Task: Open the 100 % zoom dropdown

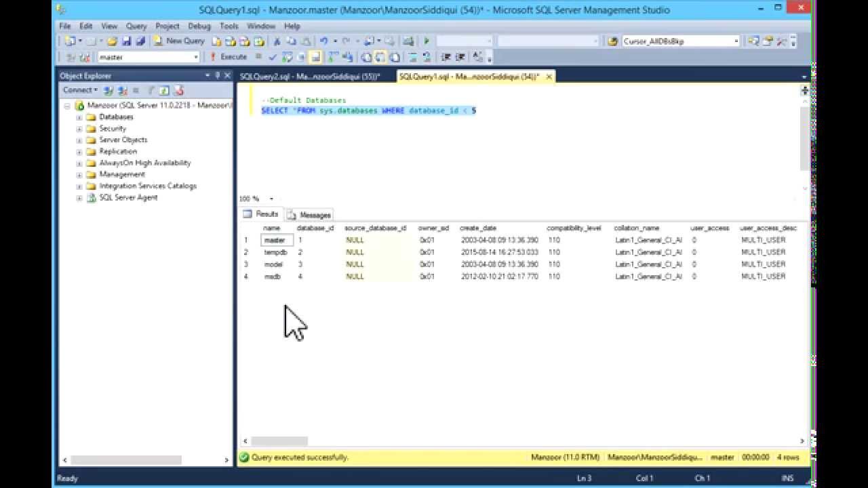Action: click(x=271, y=199)
